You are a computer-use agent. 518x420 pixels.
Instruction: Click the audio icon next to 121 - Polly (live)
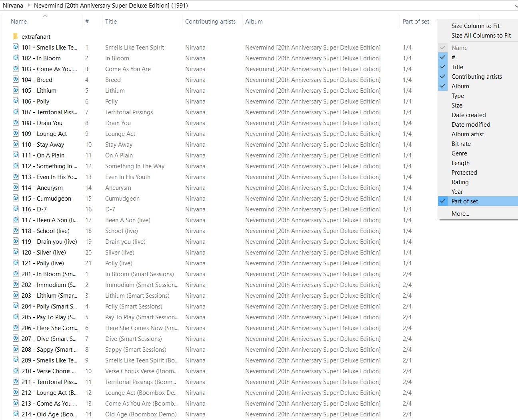16,263
